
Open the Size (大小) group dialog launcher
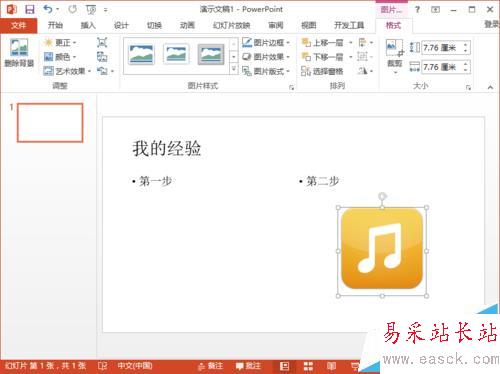(x=469, y=88)
